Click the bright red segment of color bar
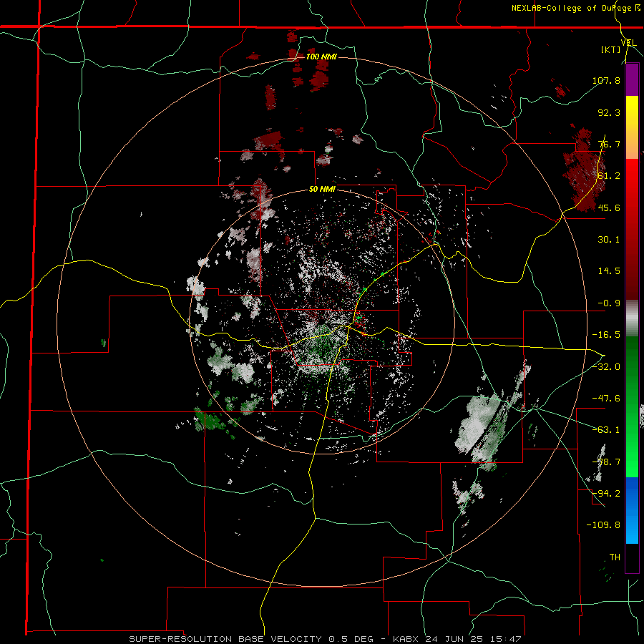644x644 pixels. 632,175
